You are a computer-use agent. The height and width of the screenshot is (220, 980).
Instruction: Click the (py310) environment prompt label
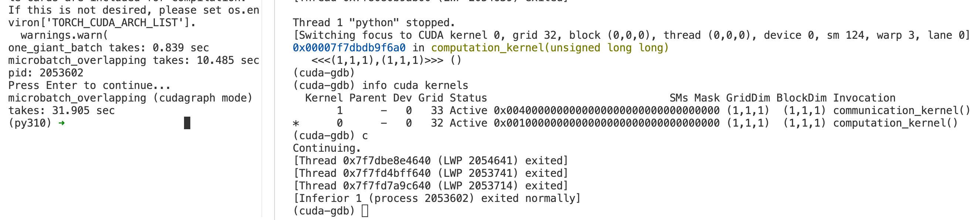click(30, 123)
